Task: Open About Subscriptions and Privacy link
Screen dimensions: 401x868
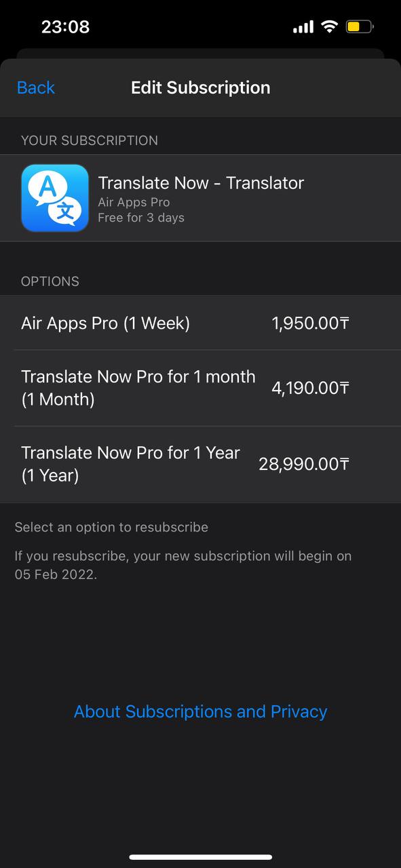Action: pos(200,711)
